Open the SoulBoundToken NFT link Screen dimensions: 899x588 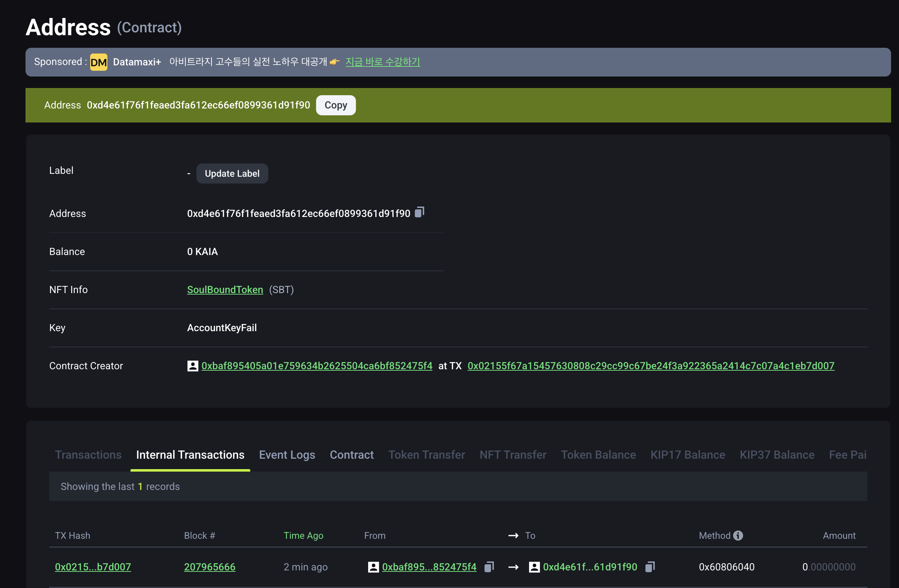point(225,290)
